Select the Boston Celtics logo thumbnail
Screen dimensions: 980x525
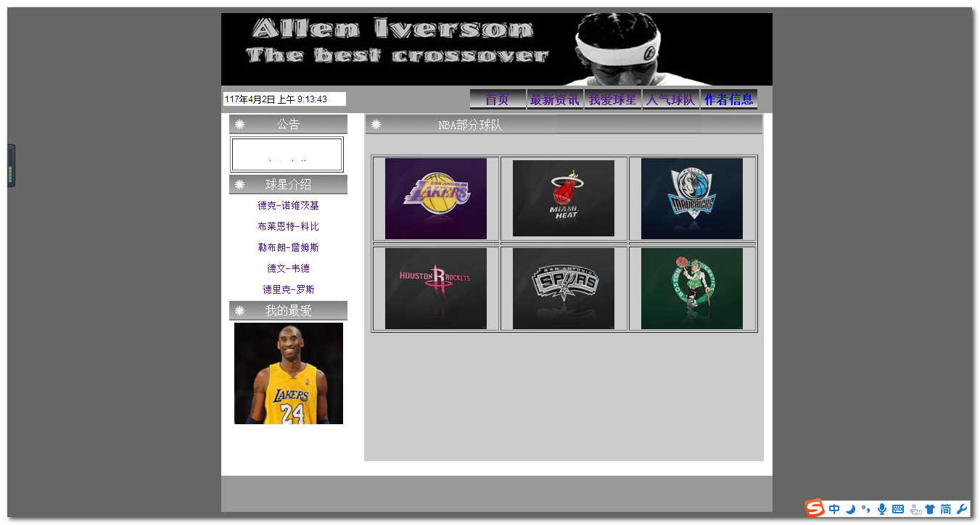point(692,289)
